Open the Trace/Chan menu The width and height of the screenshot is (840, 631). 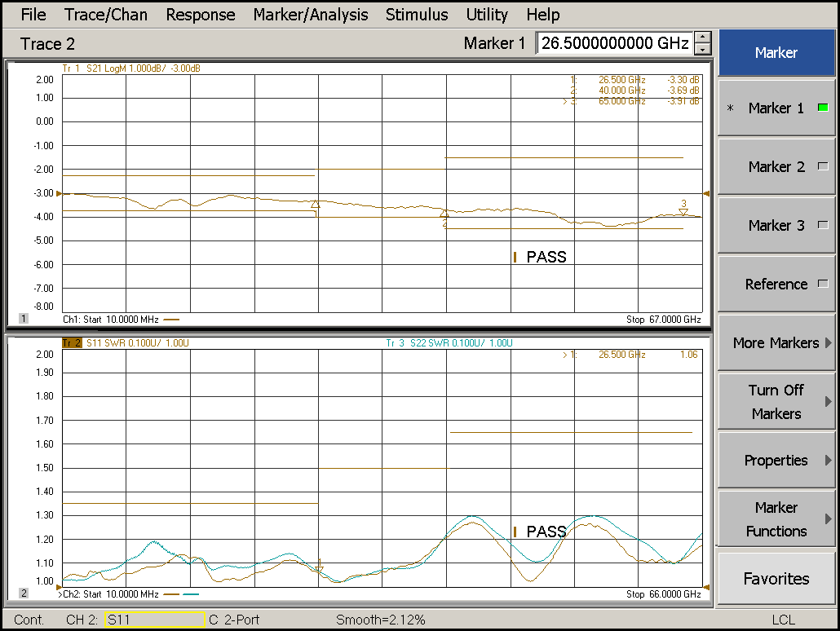pos(105,15)
